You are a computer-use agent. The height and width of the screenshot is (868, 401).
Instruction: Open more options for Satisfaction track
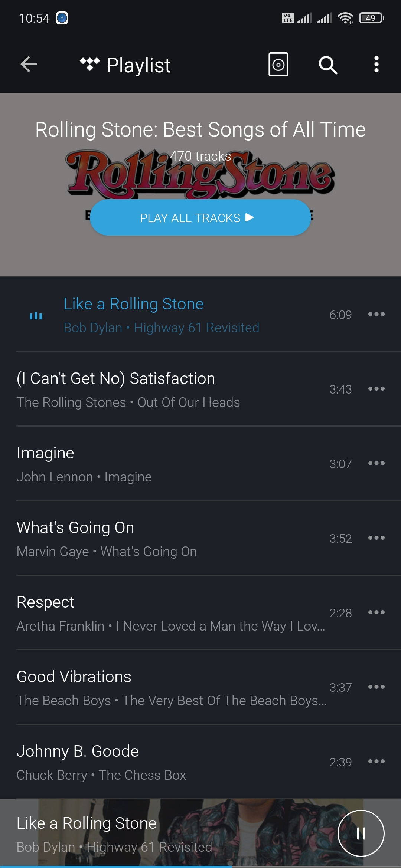pyautogui.click(x=376, y=389)
